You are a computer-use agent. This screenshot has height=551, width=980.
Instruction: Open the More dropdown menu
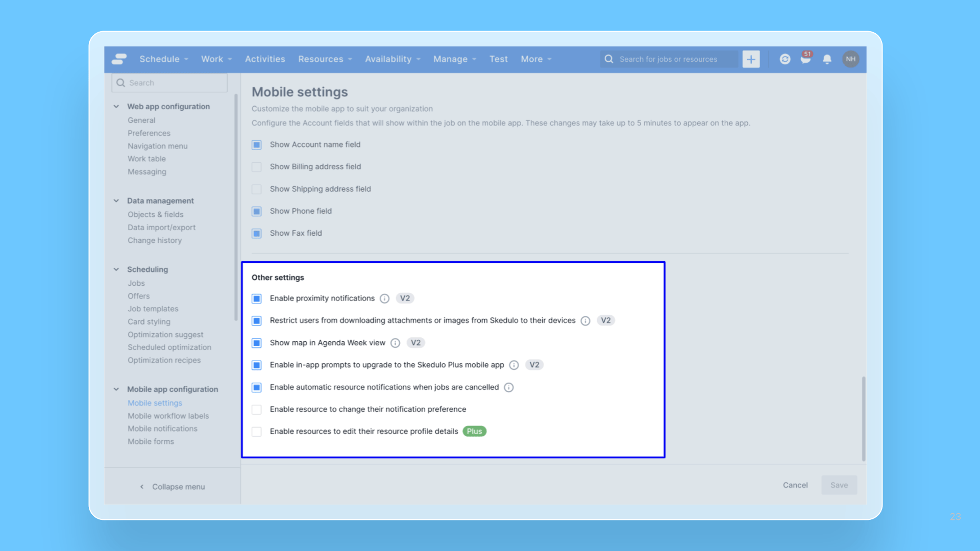click(x=536, y=59)
